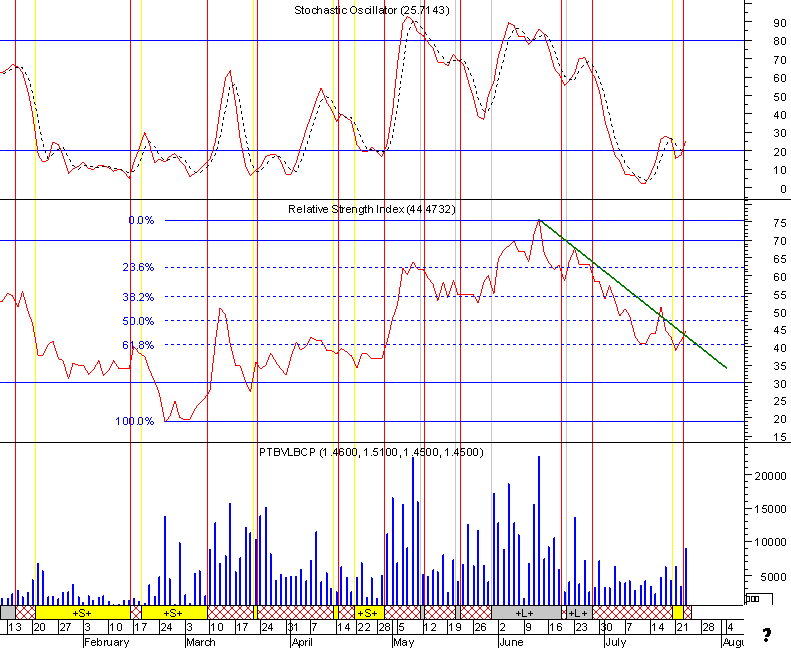Click the 61.8% Fibonacci level label
791x648 pixels.
coord(138,345)
